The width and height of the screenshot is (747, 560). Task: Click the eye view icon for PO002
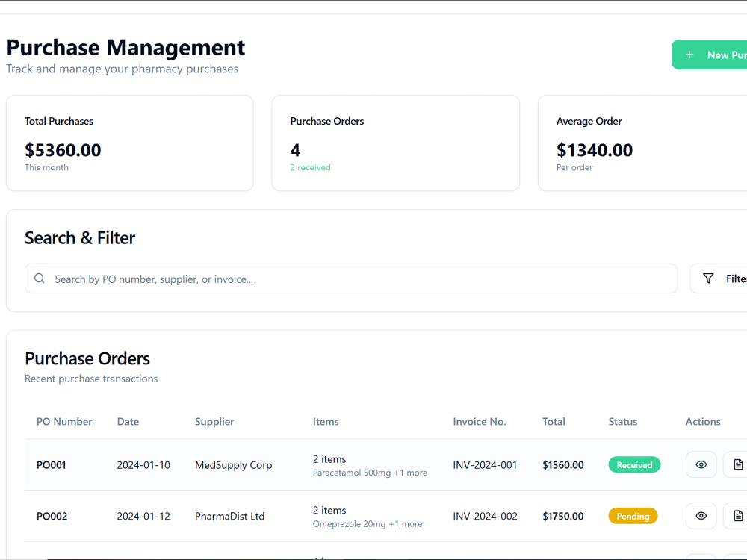click(701, 516)
